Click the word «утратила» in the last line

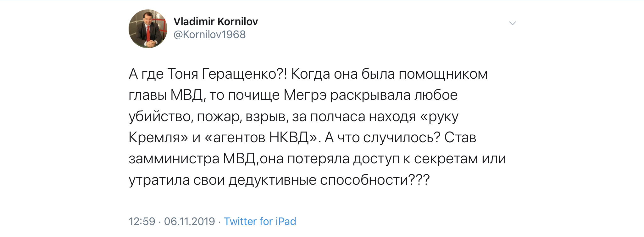(159, 180)
